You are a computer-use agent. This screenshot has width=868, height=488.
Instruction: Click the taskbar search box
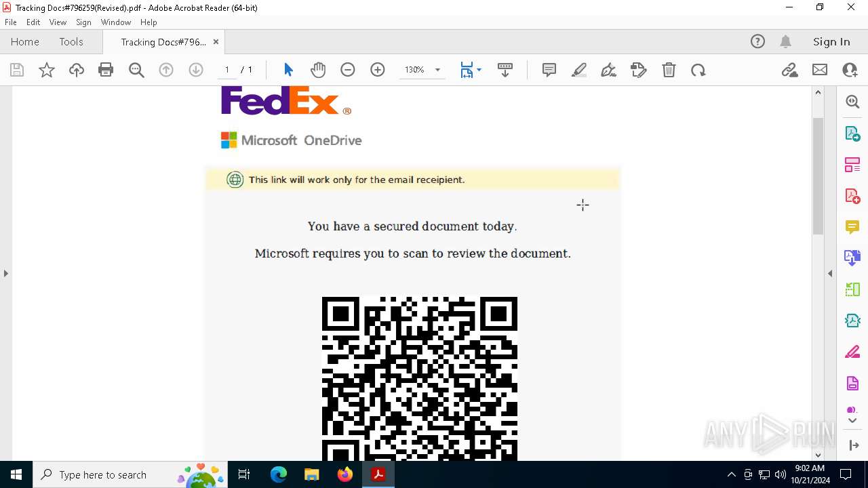(130, 474)
